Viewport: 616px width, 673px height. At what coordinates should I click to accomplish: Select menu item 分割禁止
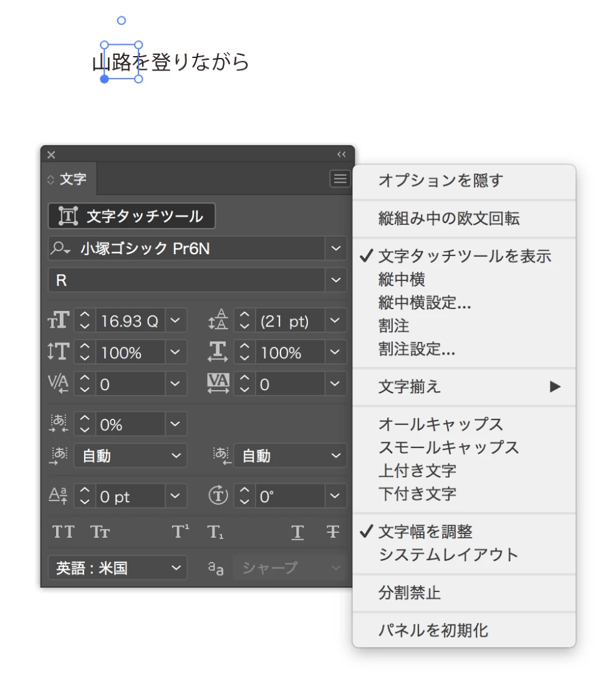pos(464,593)
